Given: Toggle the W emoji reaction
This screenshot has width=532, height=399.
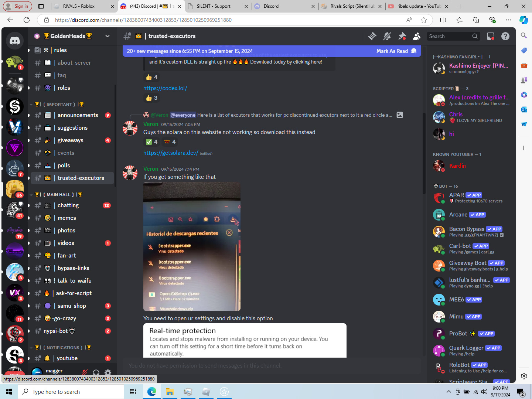Looking at the screenshot, I should pos(170,142).
